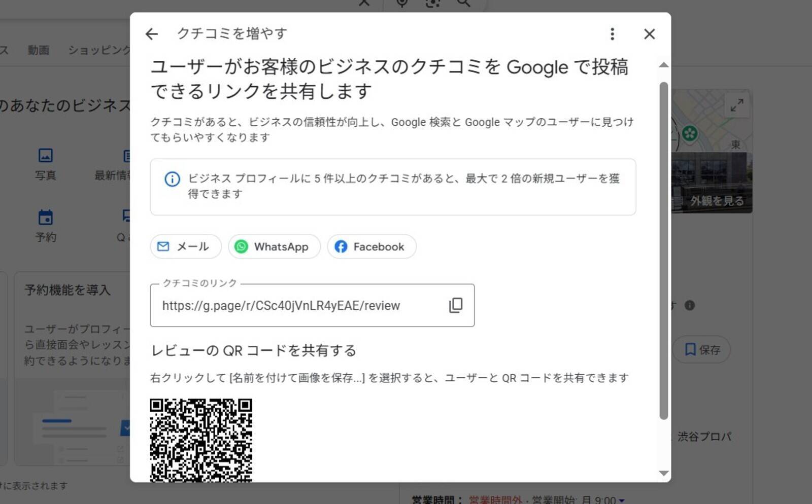Click the green map pin marker

click(x=690, y=134)
